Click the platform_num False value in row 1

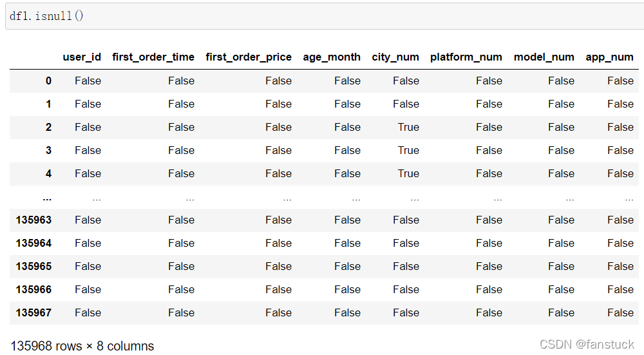tap(489, 104)
